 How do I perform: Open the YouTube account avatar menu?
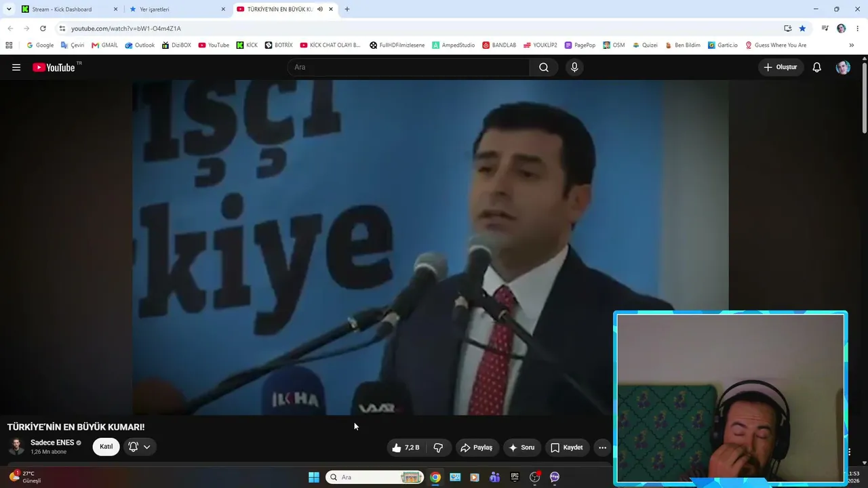pos(843,67)
